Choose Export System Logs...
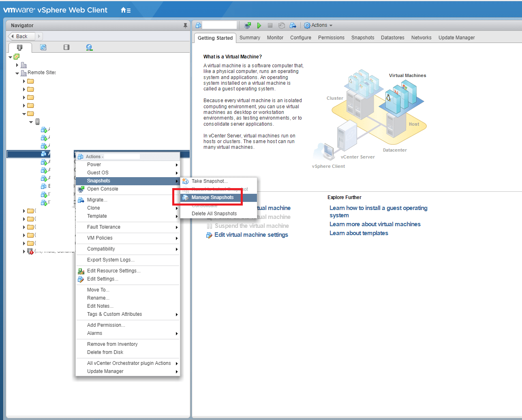 [128, 260]
